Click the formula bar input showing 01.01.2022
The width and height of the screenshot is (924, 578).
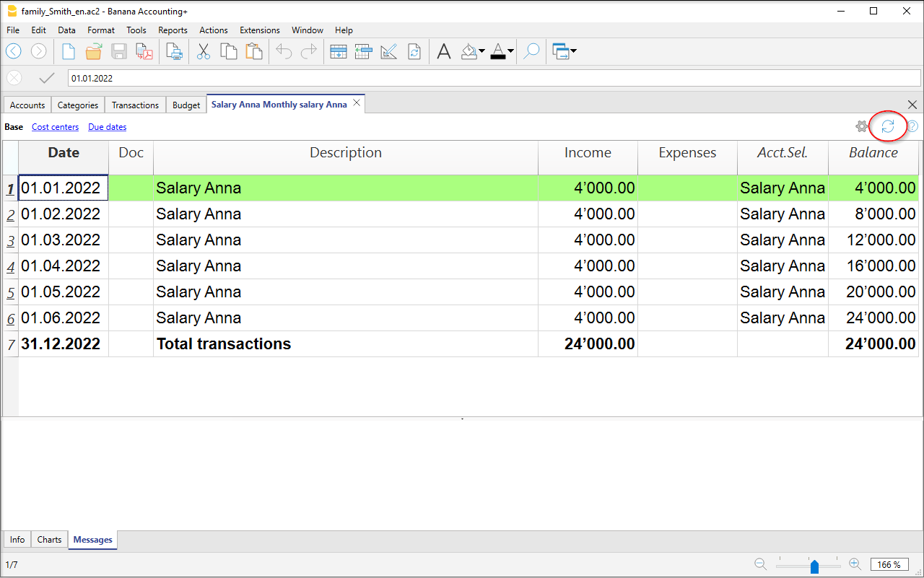click(x=494, y=78)
